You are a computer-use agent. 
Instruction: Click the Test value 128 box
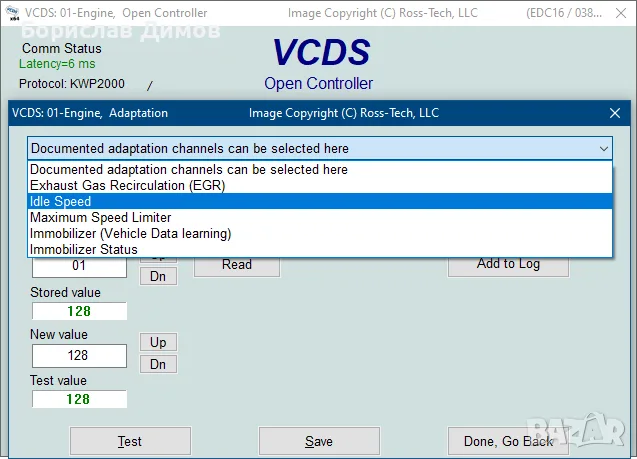79,399
